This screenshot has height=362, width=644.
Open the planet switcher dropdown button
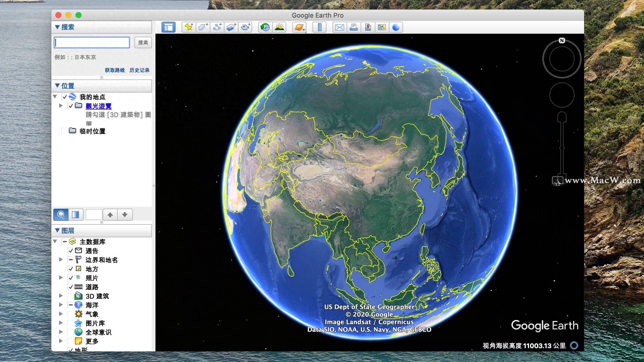[299, 27]
